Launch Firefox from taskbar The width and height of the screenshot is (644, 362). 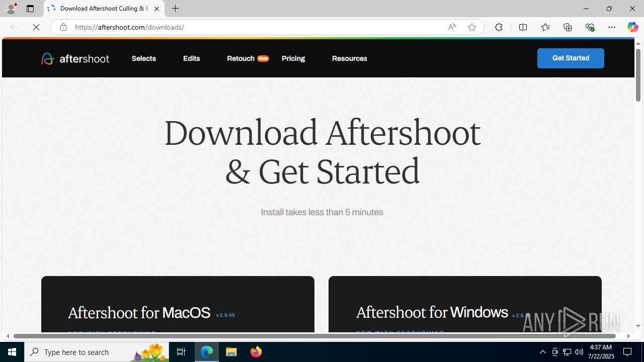256,352
